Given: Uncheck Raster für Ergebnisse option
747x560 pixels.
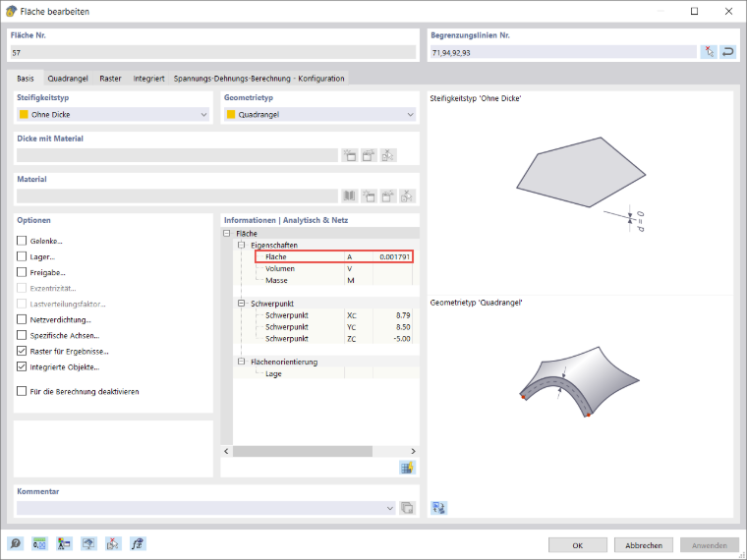Looking at the screenshot, I should click(x=22, y=351).
